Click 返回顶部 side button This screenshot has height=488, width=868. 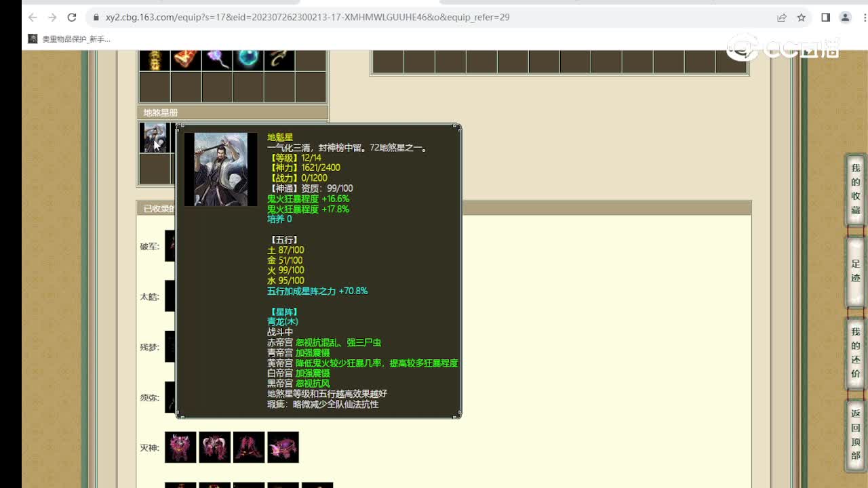[x=855, y=434]
